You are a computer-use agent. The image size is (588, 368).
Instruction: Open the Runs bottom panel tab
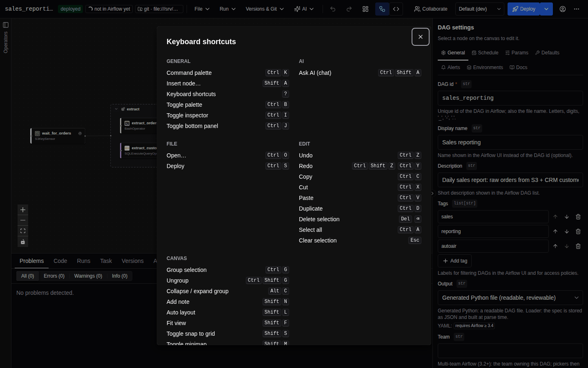click(84, 261)
